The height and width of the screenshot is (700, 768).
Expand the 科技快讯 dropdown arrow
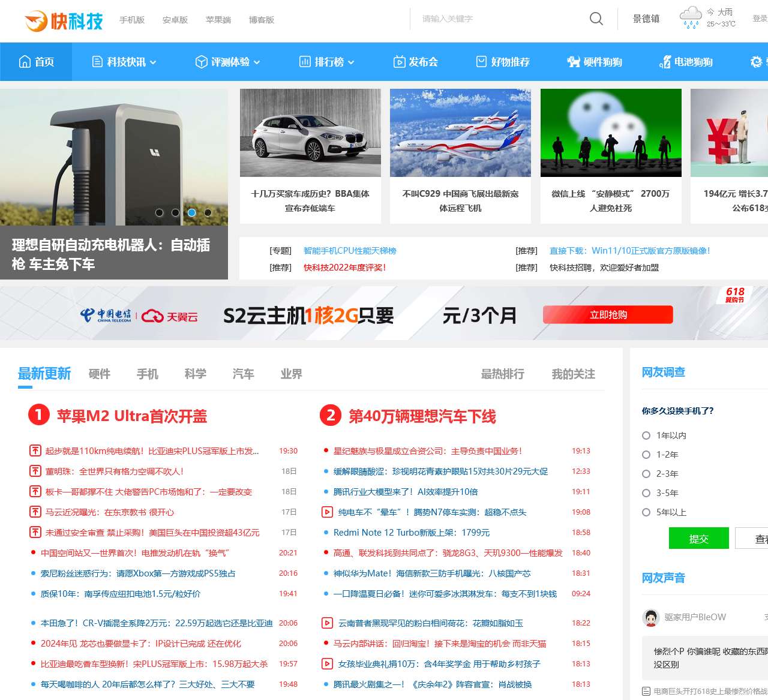tap(153, 62)
